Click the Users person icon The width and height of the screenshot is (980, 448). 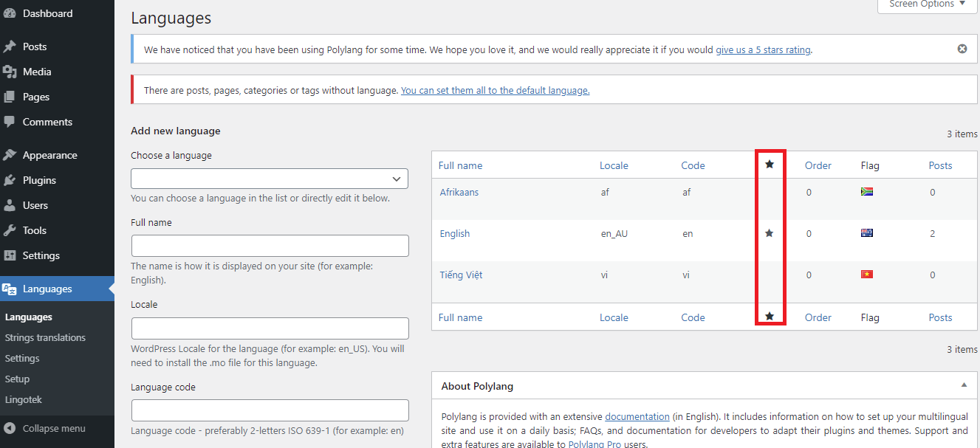coord(10,205)
